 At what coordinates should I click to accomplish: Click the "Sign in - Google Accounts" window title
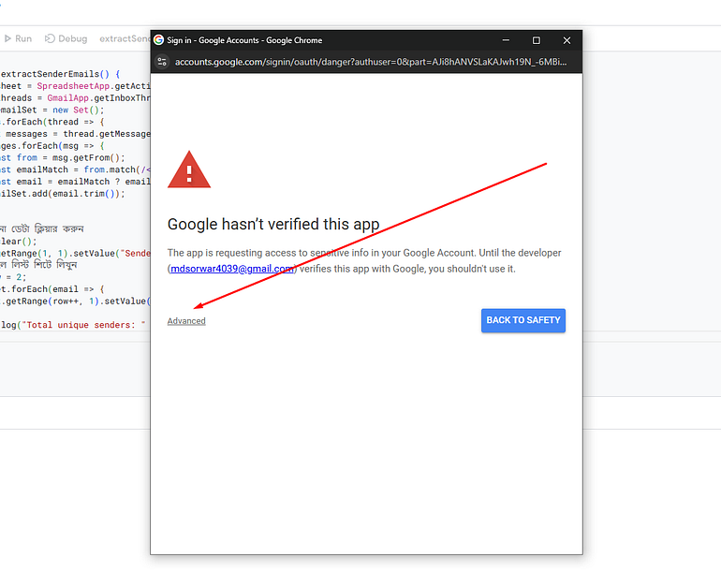tap(244, 40)
